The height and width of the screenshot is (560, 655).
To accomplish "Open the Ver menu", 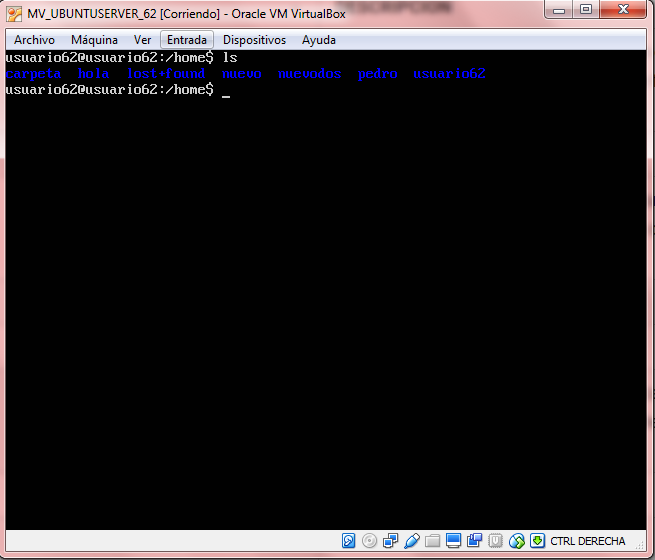I will 142,40.
